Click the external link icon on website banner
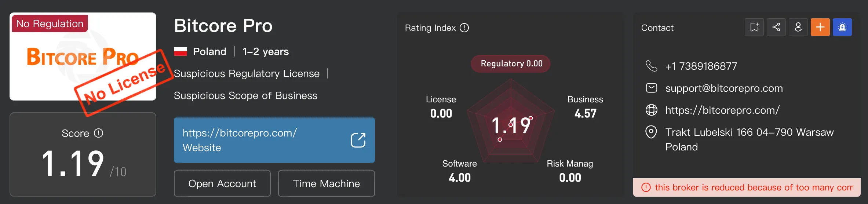The height and width of the screenshot is (204, 868). [358, 140]
